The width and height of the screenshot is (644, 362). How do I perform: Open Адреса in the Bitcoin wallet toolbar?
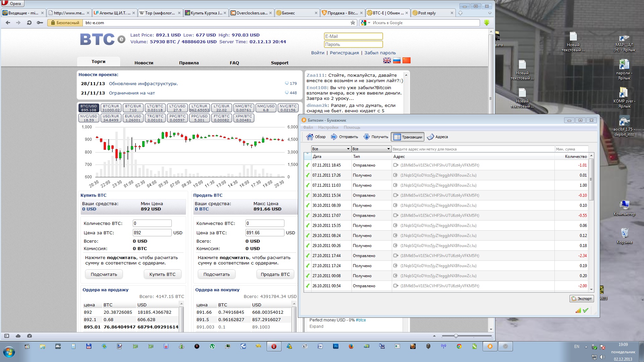437,137
